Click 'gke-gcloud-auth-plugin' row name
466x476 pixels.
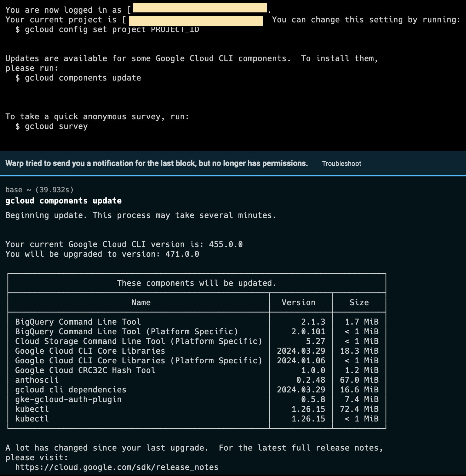tap(68, 400)
